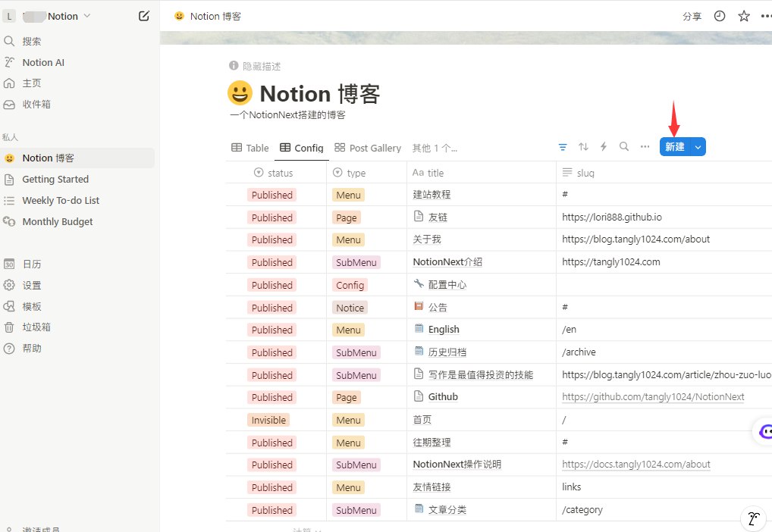The image size is (772, 532).
Task: Click the https://lori888.github.io slug cell
Action: 664,217
